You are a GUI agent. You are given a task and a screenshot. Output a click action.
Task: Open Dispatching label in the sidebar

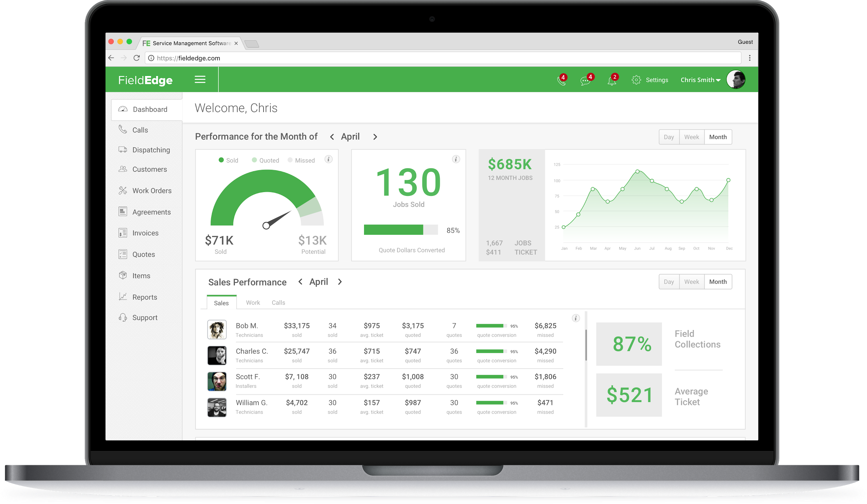151,150
